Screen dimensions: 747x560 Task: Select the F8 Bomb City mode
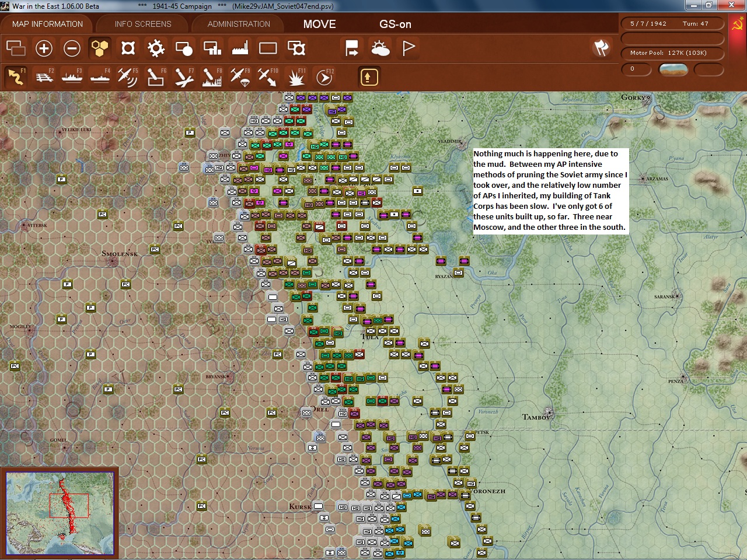[x=212, y=76]
